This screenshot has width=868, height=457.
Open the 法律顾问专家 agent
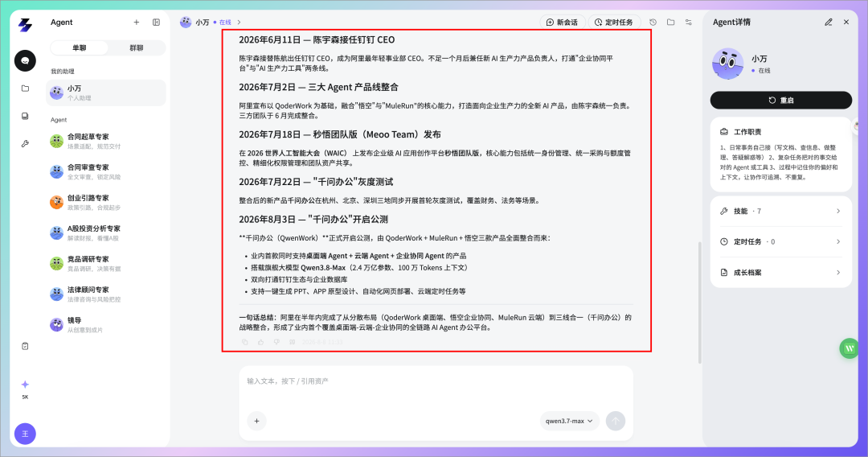point(106,294)
